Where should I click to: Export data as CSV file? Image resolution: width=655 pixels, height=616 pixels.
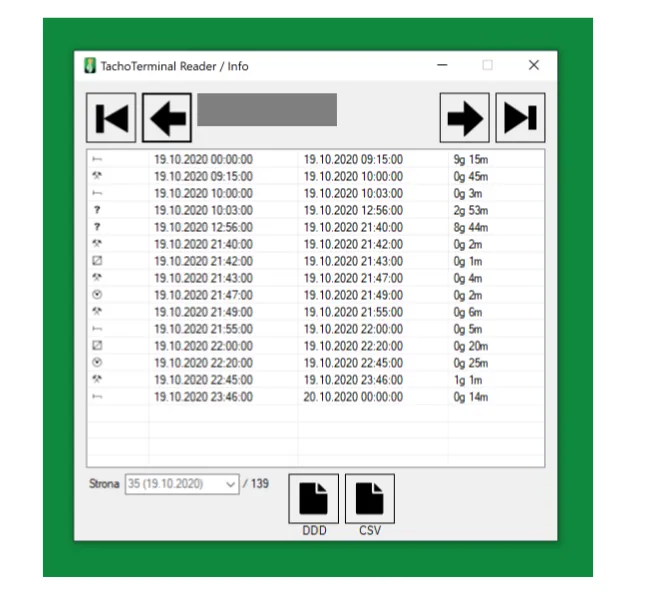coord(370,499)
